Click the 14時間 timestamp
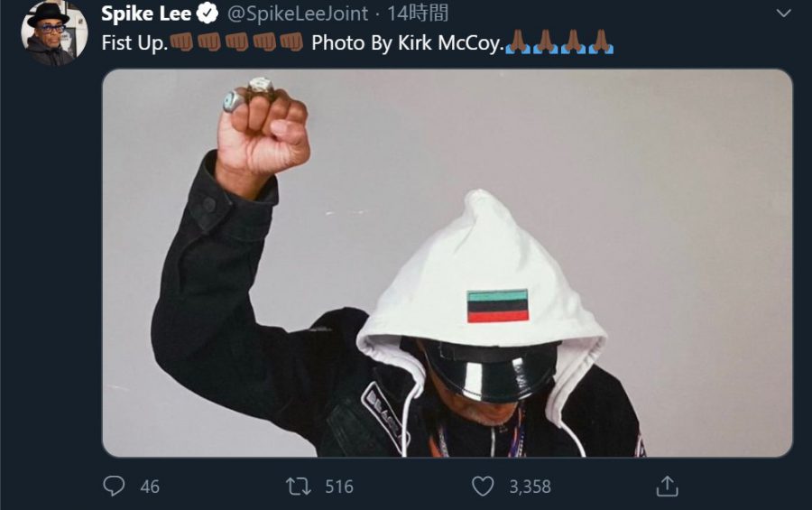Screen dimensions: 812x510 coord(418,14)
